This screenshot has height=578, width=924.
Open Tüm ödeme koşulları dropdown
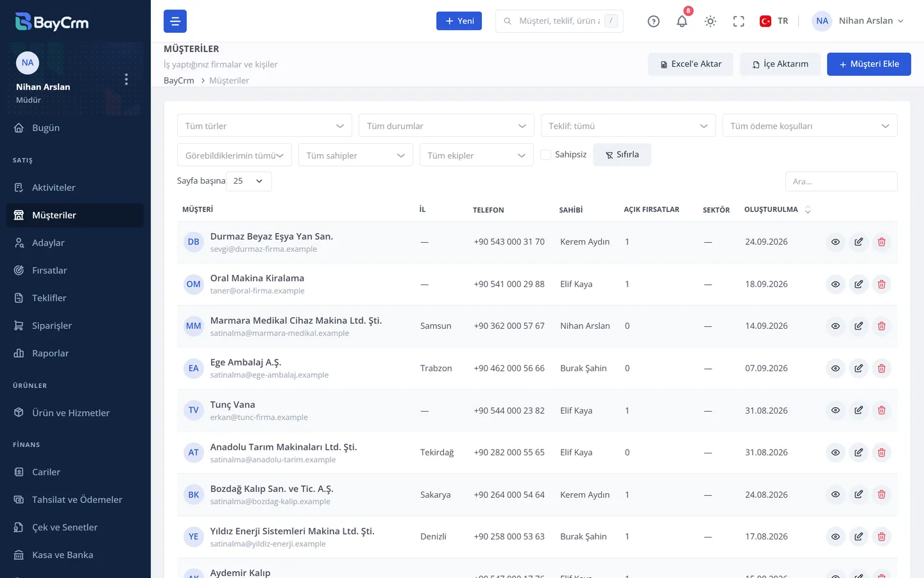pyautogui.click(x=810, y=126)
